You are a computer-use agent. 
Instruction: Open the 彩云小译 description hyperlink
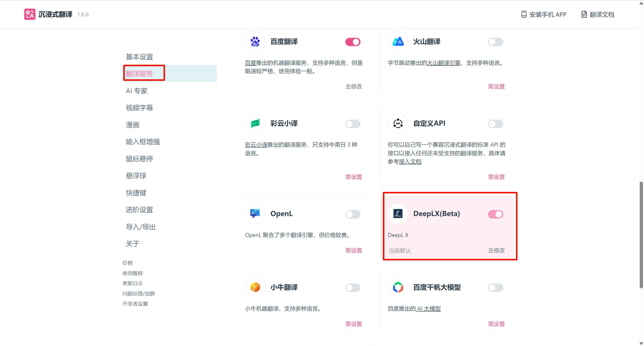pyautogui.click(x=256, y=145)
